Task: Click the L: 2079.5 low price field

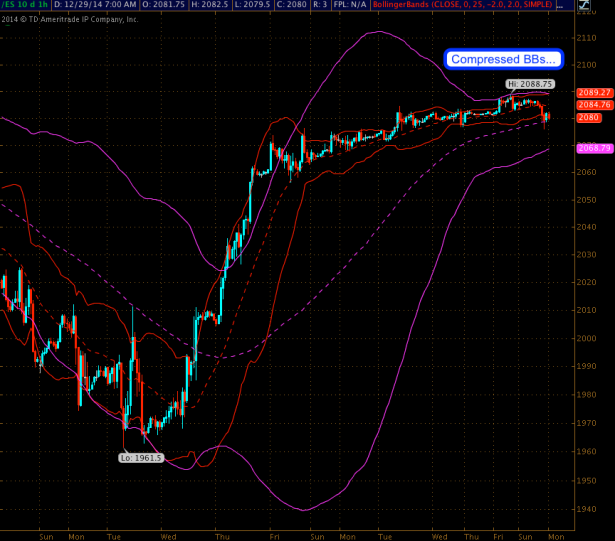Action: (x=269, y=5)
